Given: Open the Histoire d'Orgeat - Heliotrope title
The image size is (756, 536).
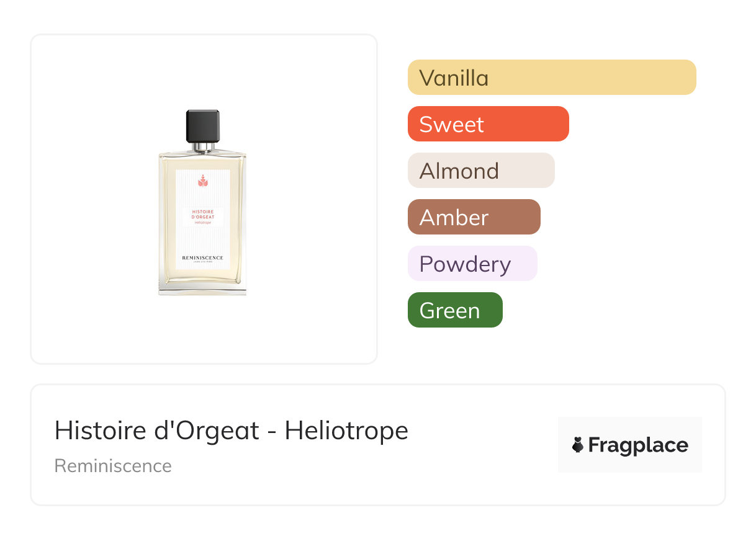Looking at the screenshot, I should [x=231, y=431].
